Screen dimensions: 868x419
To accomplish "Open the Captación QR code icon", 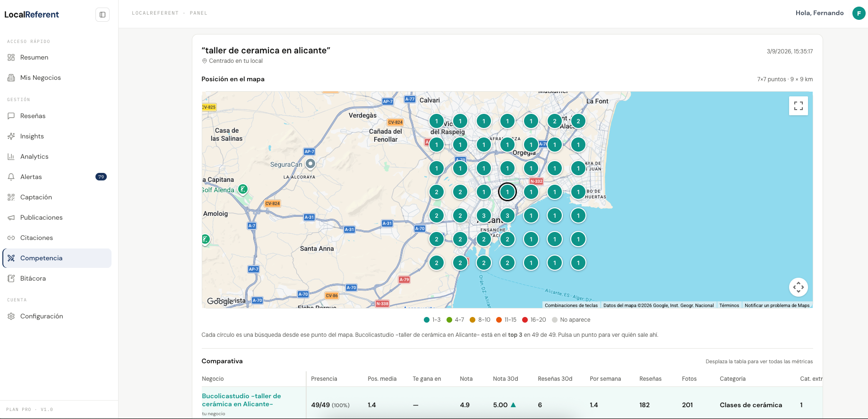I will coord(11,197).
